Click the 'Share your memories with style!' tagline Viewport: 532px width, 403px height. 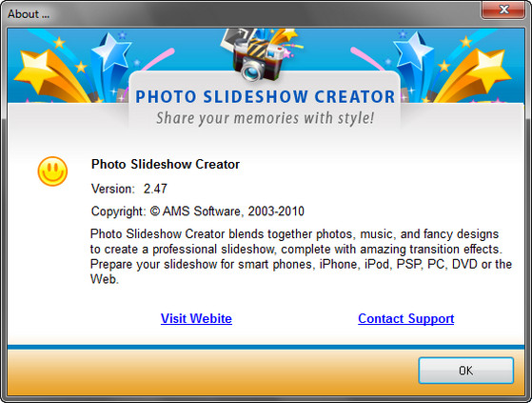[x=265, y=118]
